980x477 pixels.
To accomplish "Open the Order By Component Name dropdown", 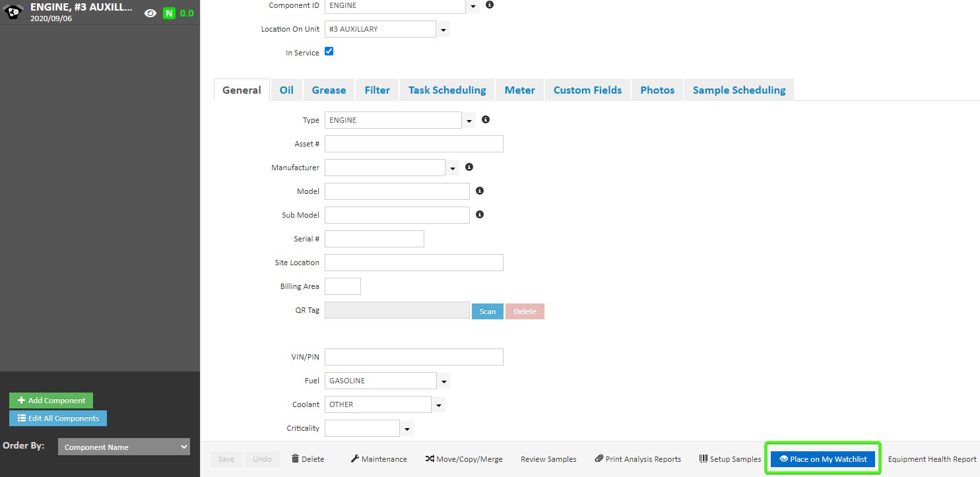I will (123, 447).
